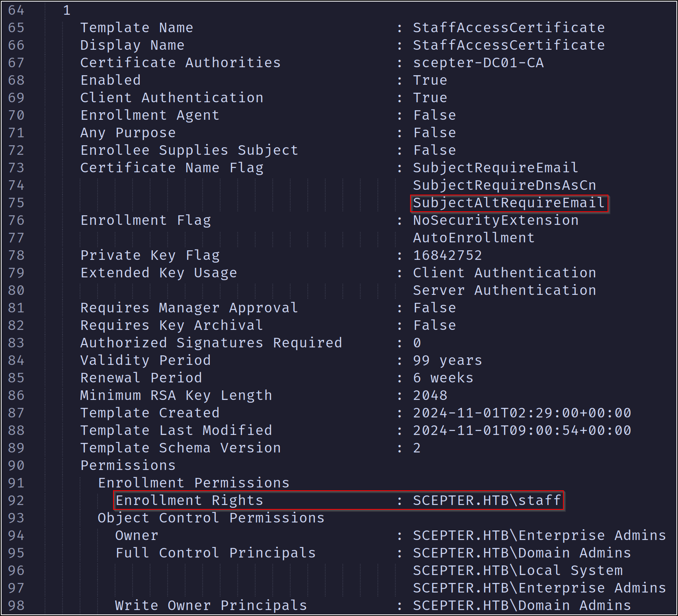
Task: Click the Server Authentication key usage text
Action: (504, 290)
